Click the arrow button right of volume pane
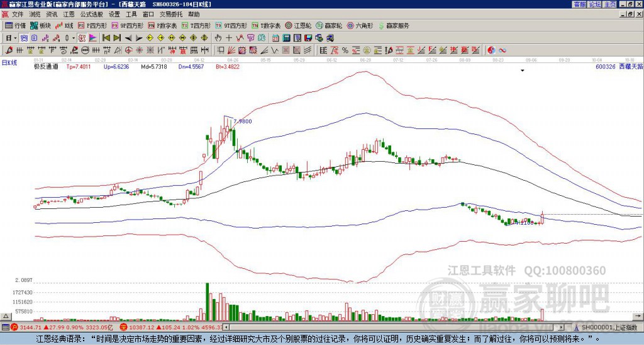644x345 pixels. pyautogui.click(x=638, y=316)
